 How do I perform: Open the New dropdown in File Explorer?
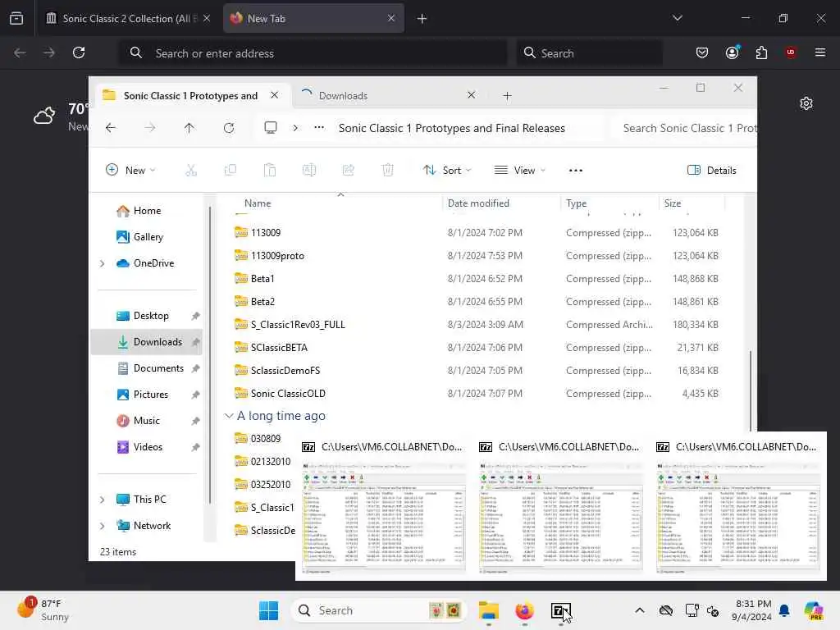130,171
